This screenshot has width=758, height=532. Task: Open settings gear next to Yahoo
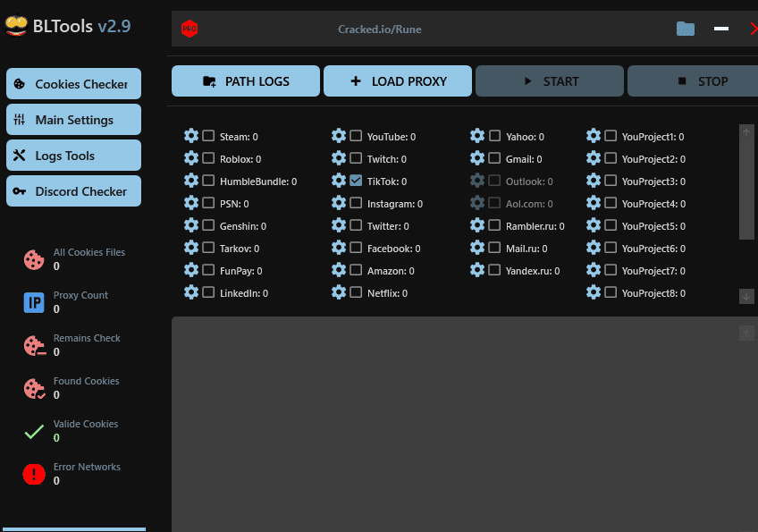[477, 136]
